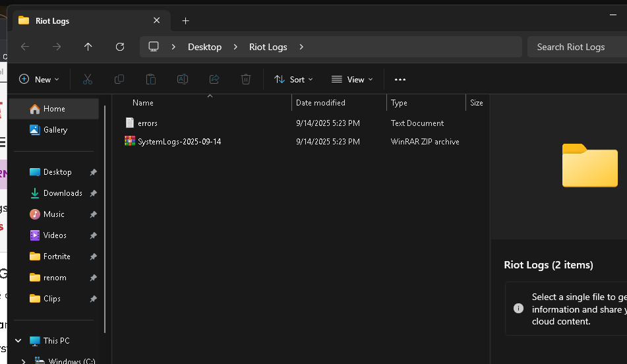The height and width of the screenshot is (364, 627).
Task: Open Home in the navigation pane
Action: point(53,109)
